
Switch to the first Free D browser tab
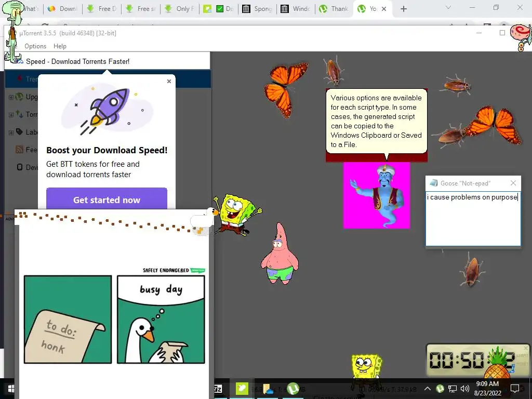click(x=101, y=9)
